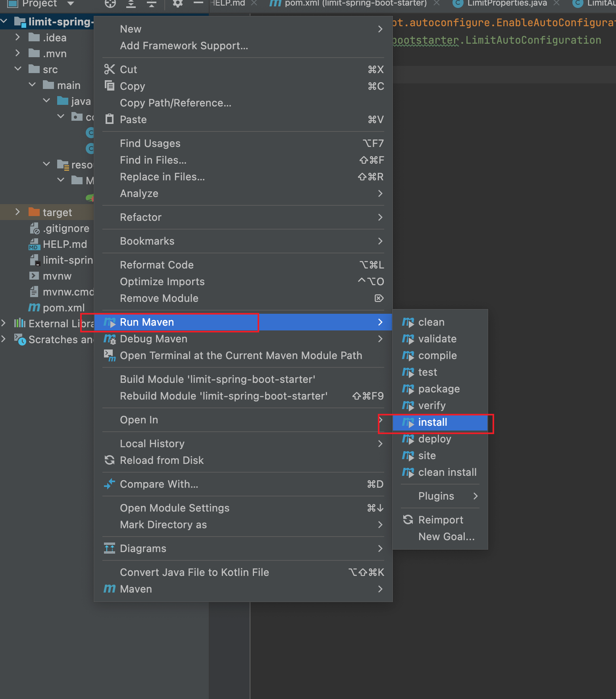Choose Reformat Code menu entry

[x=243, y=265]
